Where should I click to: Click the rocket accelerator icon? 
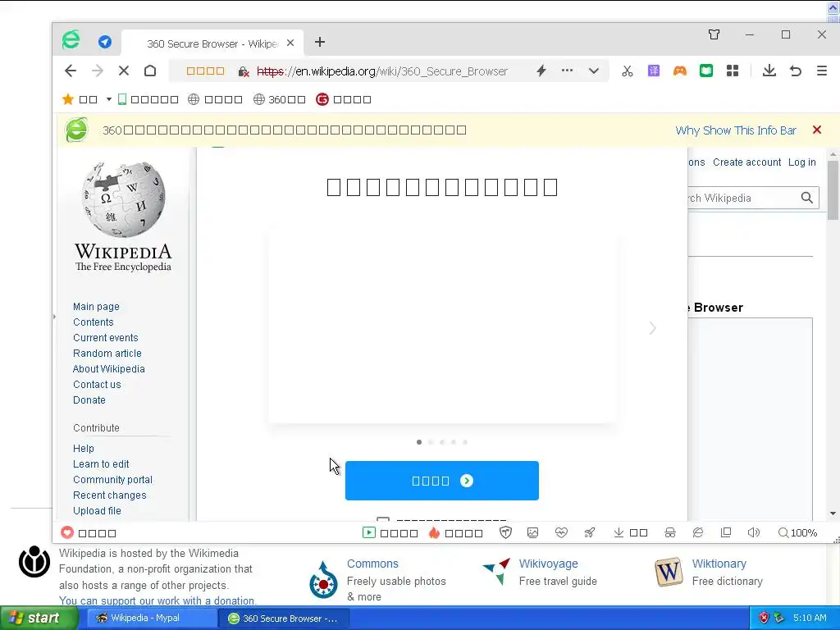[589, 532]
